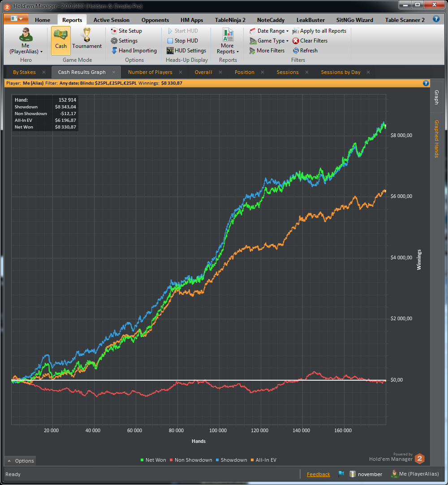Viewport: 448px width, 485px height.
Task: Select Cash game mode
Action: (x=61, y=40)
